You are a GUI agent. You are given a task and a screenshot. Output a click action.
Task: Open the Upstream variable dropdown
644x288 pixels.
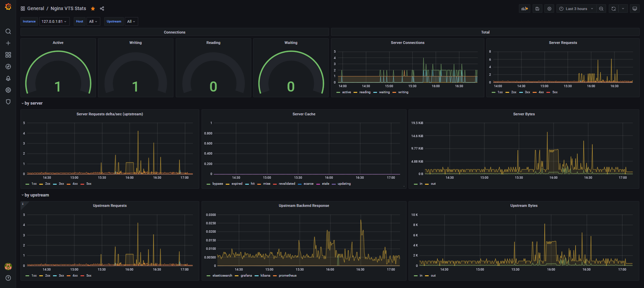tap(131, 21)
